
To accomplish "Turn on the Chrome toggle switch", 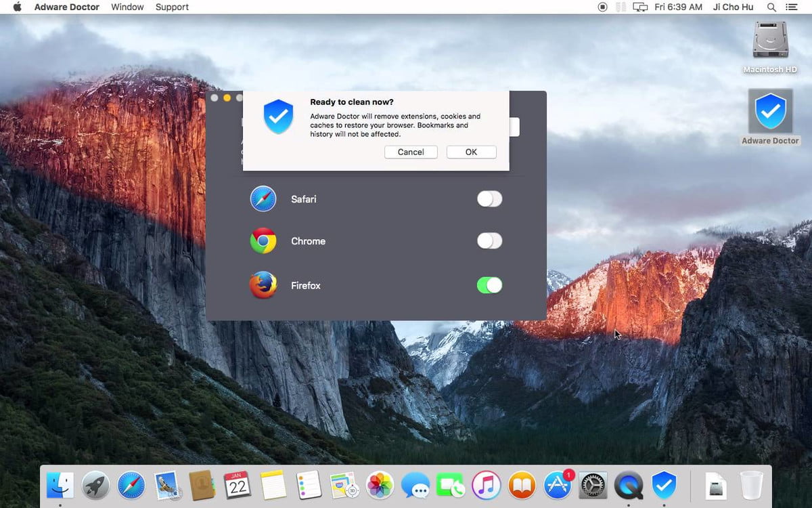I will click(489, 240).
